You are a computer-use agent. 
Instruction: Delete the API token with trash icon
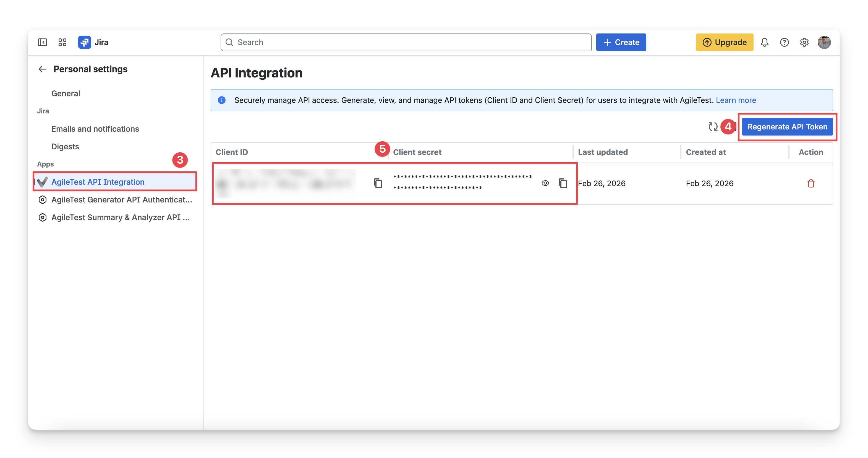click(x=811, y=183)
